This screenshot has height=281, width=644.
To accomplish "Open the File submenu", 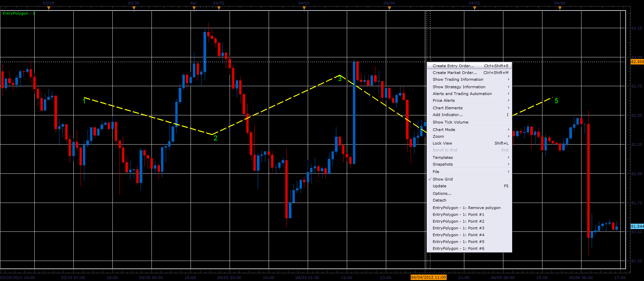I will tap(469, 172).
